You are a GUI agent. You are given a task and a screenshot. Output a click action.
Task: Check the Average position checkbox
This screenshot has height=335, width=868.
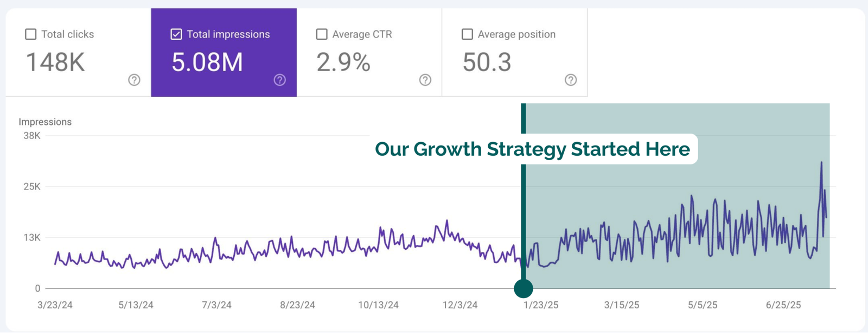[x=467, y=34]
